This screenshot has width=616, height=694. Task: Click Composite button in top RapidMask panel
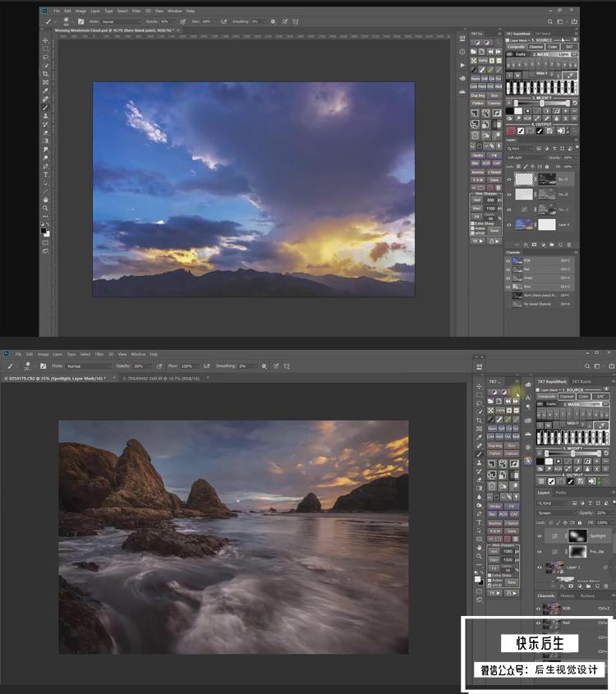tap(516, 47)
